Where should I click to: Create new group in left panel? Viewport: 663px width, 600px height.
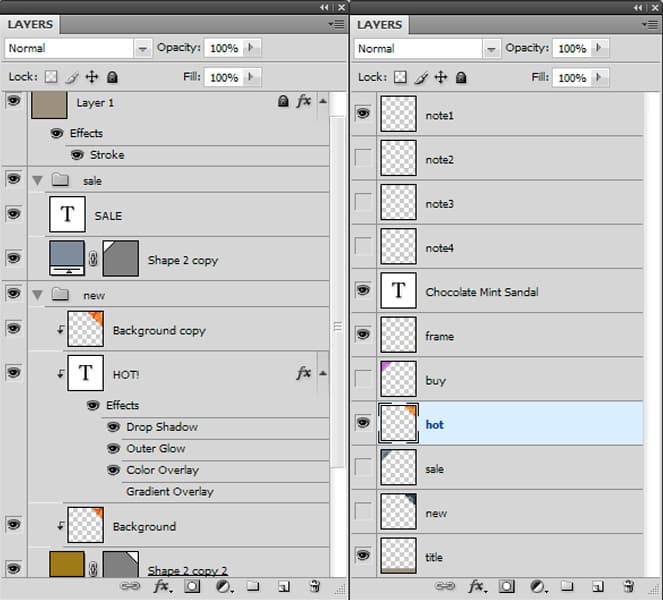253,586
